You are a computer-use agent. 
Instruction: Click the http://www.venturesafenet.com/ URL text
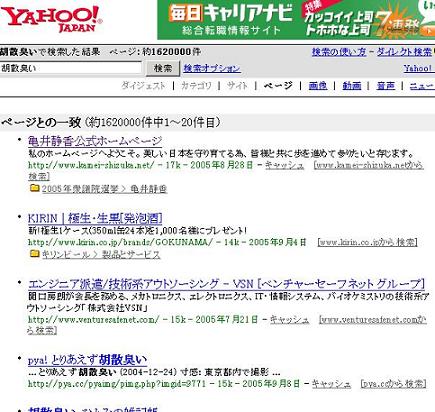pyautogui.click(x=94, y=320)
